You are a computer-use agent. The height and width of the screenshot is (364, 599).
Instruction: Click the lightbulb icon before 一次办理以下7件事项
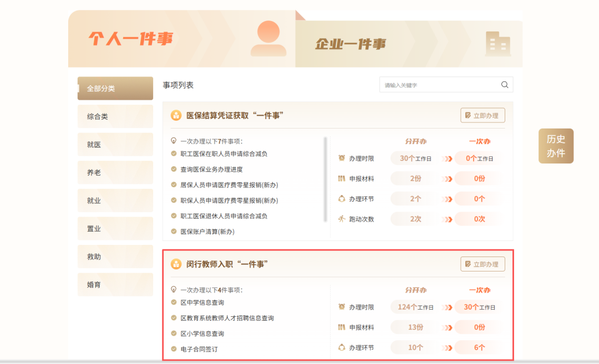click(173, 139)
